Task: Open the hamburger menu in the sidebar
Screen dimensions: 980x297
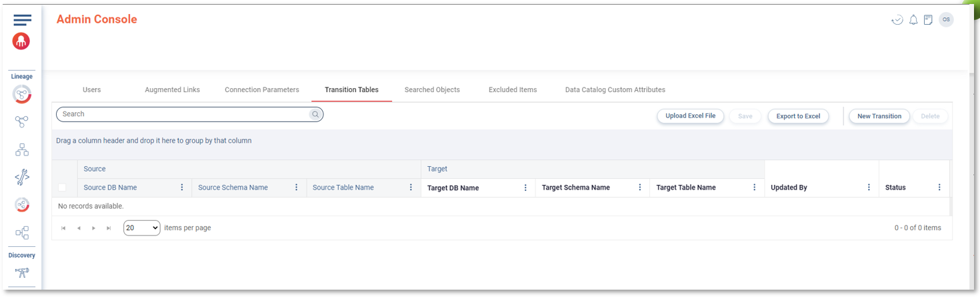Action: click(x=22, y=20)
